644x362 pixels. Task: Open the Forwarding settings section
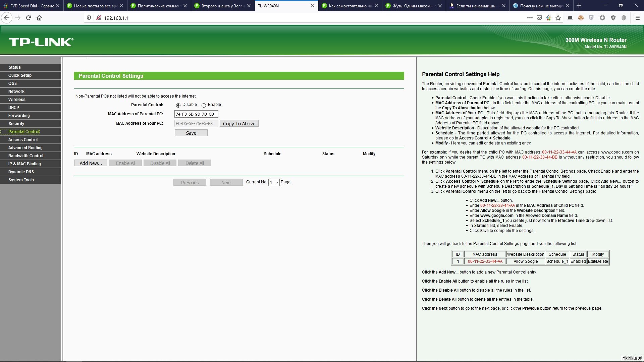tap(19, 115)
